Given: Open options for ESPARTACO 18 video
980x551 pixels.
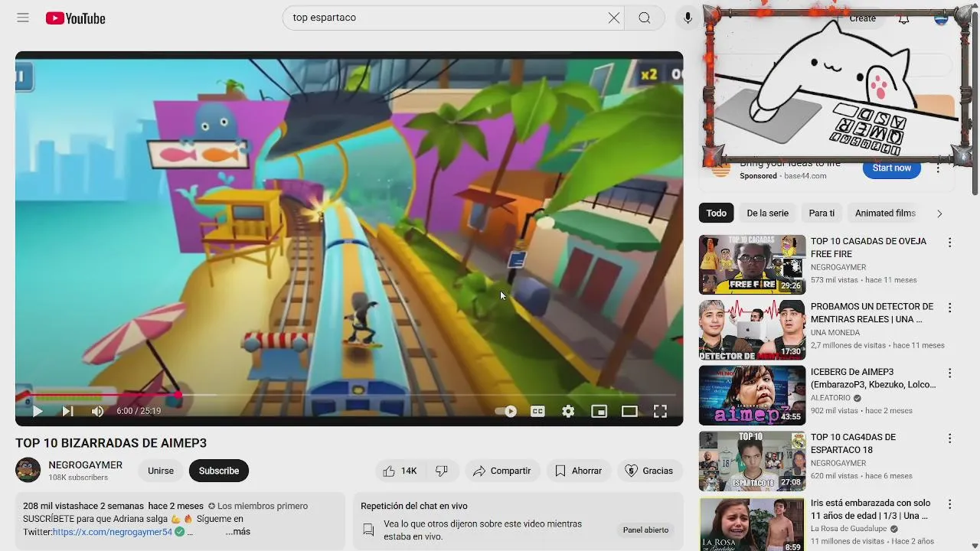Looking at the screenshot, I should click(949, 439).
